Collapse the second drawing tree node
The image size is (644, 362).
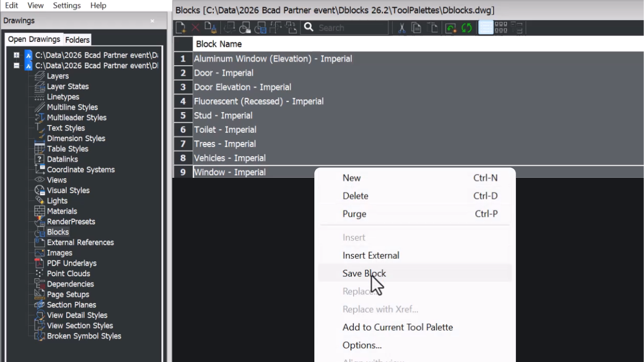pos(16,66)
